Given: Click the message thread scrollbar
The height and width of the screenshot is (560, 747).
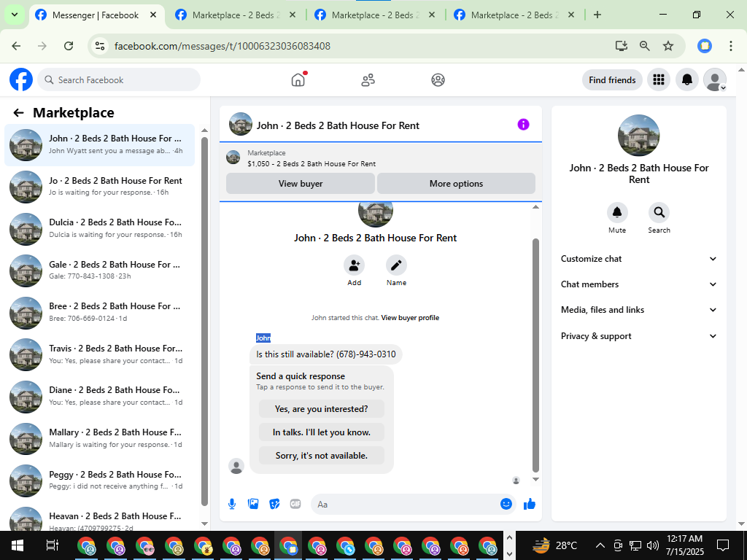Looking at the screenshot, I should click(535, 355).
